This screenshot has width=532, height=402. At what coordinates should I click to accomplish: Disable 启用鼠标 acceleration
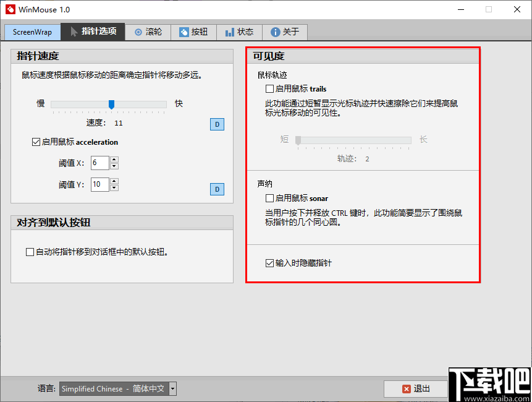[x=36, y=142]
